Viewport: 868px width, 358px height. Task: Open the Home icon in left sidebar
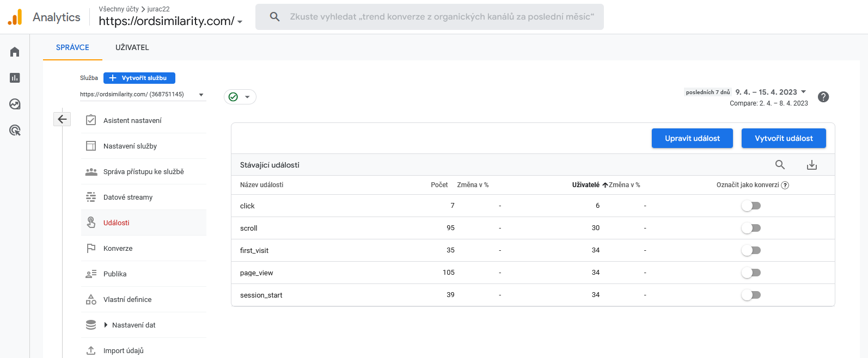[15, 52]
